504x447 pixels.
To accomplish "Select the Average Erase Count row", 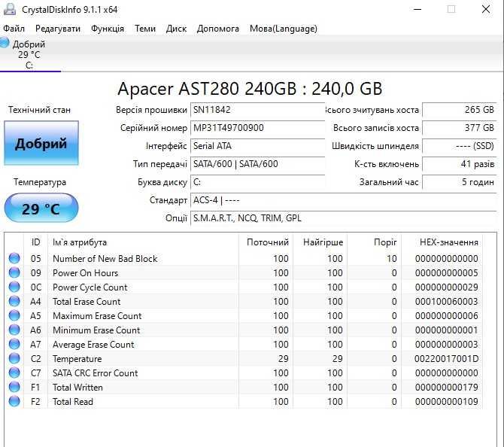I will (x=244, y=345).
